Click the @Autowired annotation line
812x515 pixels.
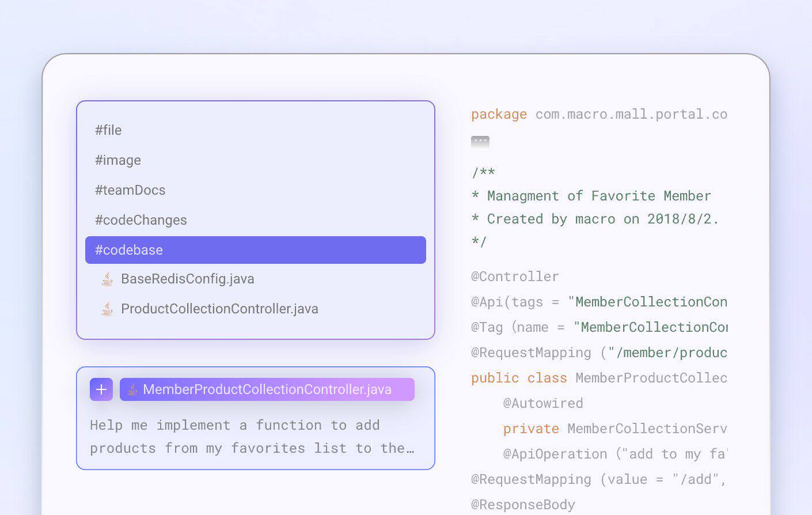(543, 403)
